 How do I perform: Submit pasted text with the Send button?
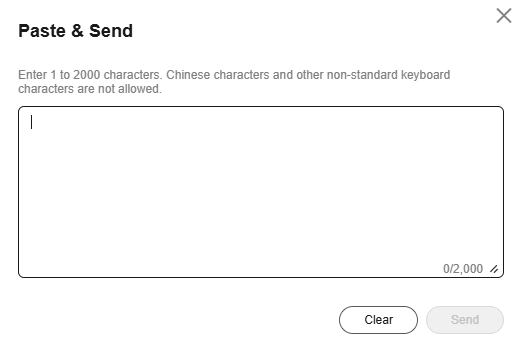(465, 320)
